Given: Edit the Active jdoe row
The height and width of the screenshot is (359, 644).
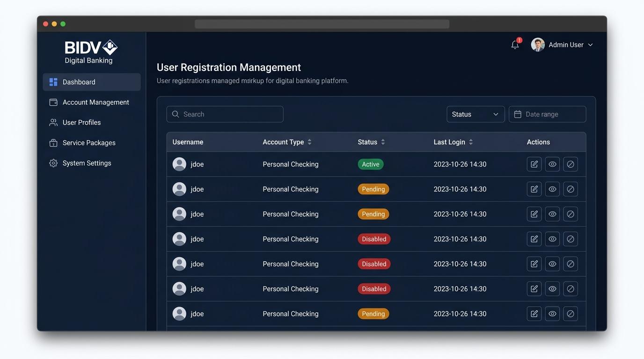Looking at the screenshot, I should tap(534, 164).
